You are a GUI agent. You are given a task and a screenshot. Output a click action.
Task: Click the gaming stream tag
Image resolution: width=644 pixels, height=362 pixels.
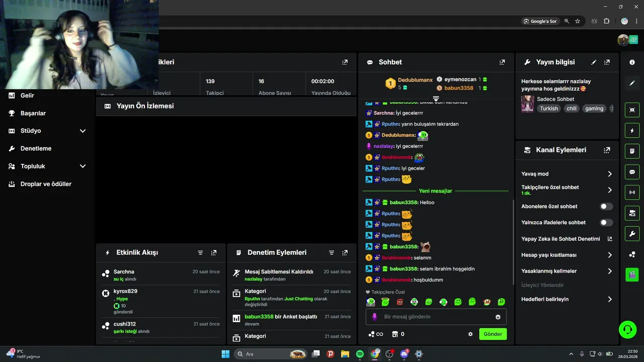[x=594, y=109]
